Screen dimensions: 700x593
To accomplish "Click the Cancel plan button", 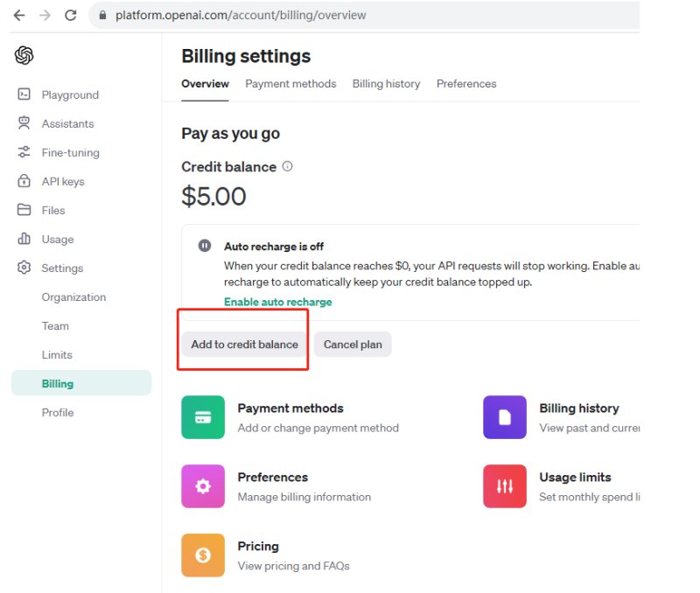I will click(x=353, y=344).
